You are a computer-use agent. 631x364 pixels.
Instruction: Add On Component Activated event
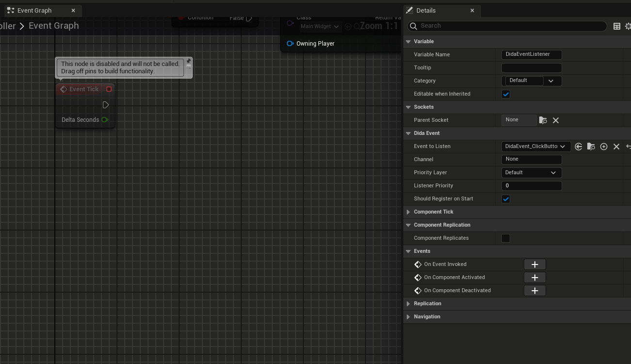coord(534,278)
